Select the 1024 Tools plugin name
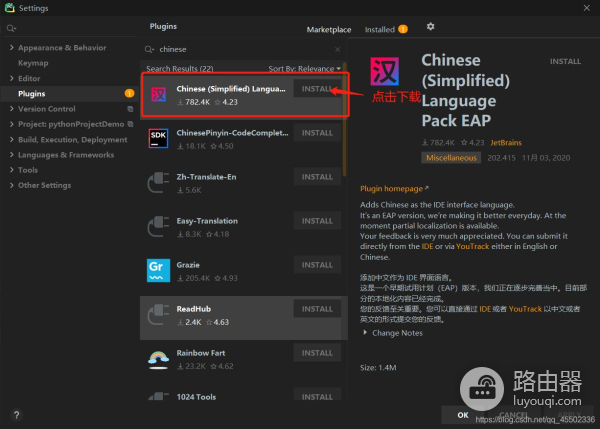The image size is (600, 429). pos(196,397)
